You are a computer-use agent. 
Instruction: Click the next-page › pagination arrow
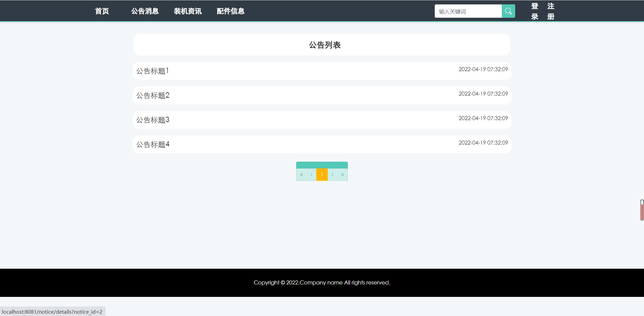[332, 174]
